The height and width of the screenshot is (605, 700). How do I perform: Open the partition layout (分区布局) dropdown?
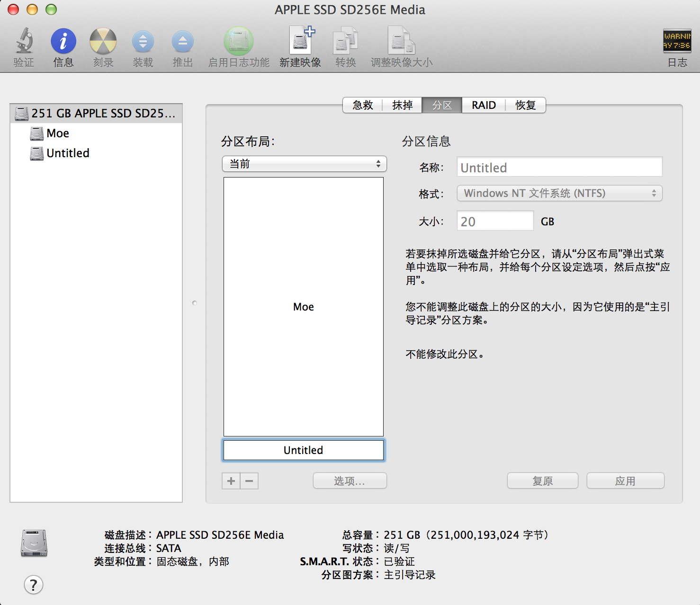[x=304, y=164]
